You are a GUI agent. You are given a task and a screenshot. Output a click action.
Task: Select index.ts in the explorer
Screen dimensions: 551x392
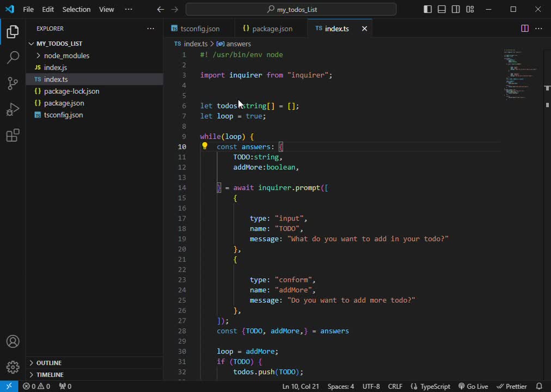[x=95, y=79]
